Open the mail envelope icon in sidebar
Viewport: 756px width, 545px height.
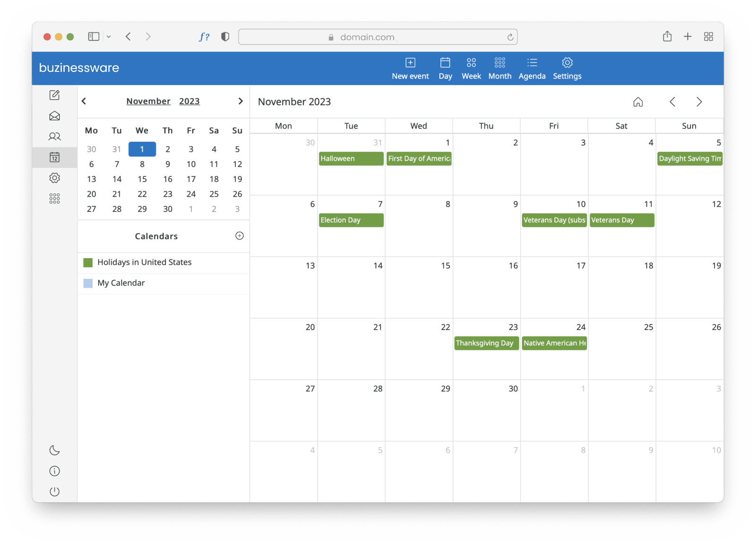[54, 116]
